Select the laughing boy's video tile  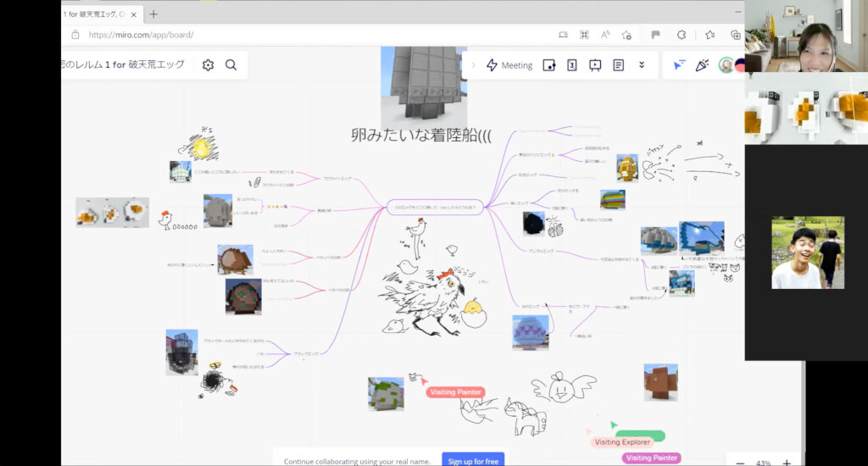click(808, 252)
